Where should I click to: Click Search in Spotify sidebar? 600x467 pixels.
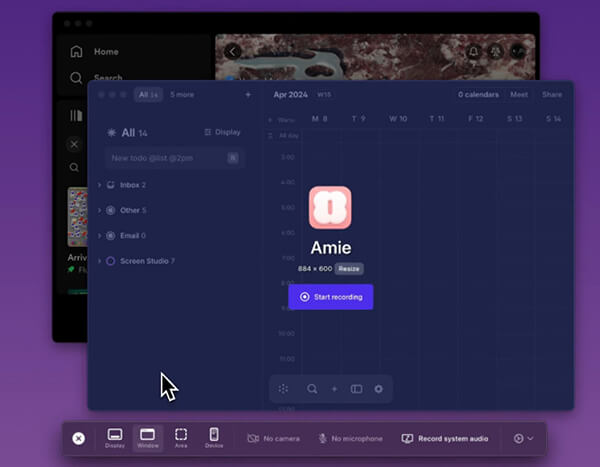108,78
